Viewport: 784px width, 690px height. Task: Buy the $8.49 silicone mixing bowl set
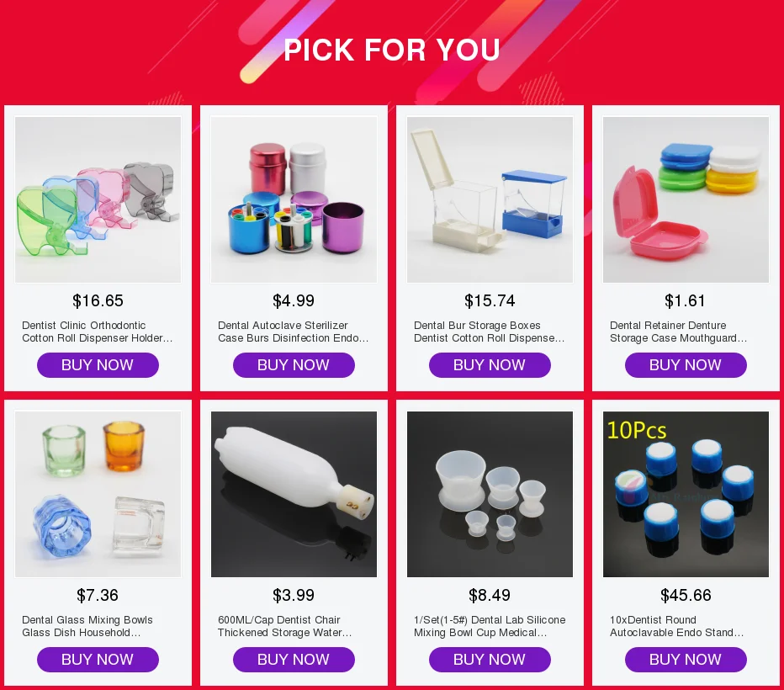[490, 660]
